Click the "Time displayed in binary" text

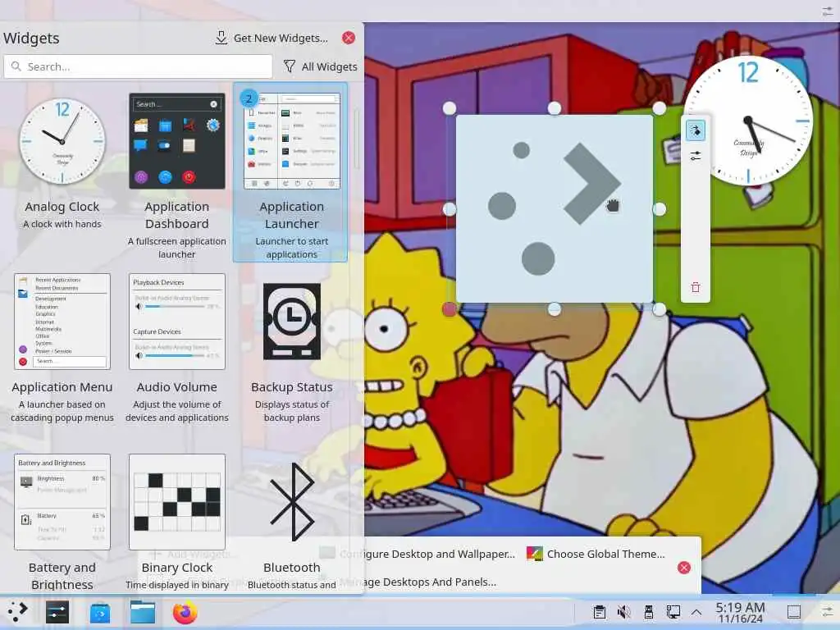tap(177, 585)
